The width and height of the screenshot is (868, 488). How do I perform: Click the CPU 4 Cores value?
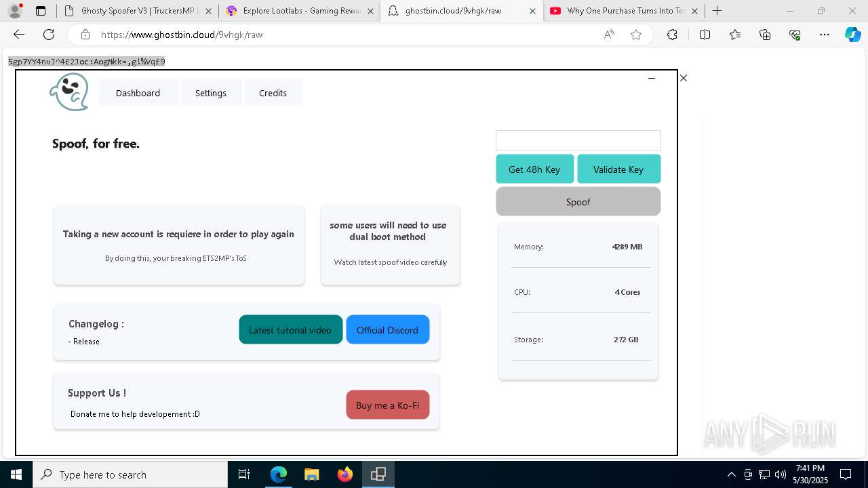coord(627,292)
